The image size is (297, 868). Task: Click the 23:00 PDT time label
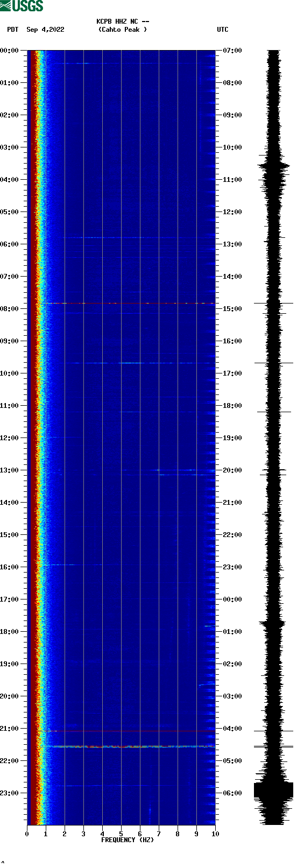pos(10,793)
